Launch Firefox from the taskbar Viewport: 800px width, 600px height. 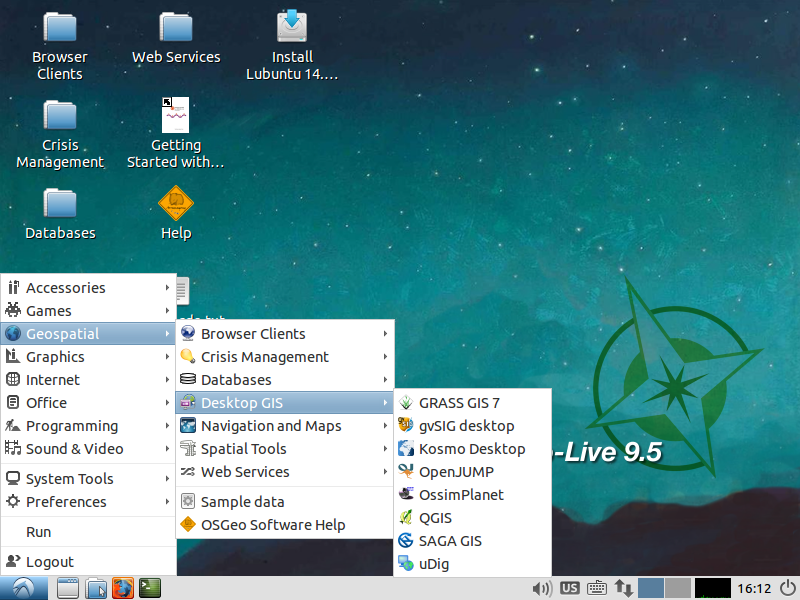point(122,588)
